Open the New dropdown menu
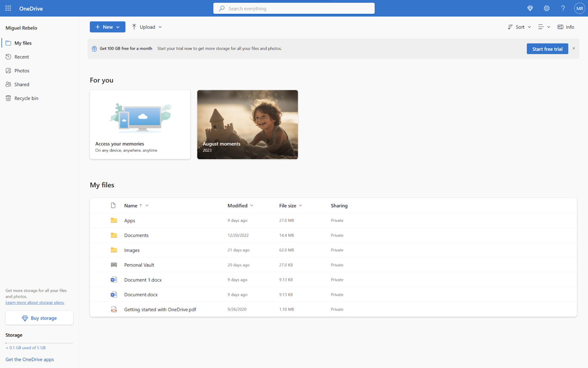 [108, 27]
